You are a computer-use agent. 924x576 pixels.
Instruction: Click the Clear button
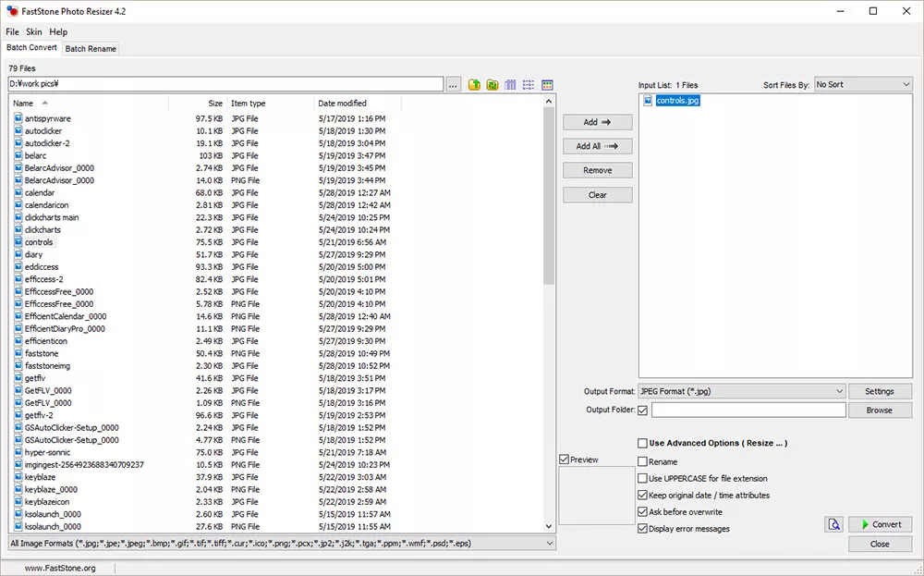tap(598, 195)
